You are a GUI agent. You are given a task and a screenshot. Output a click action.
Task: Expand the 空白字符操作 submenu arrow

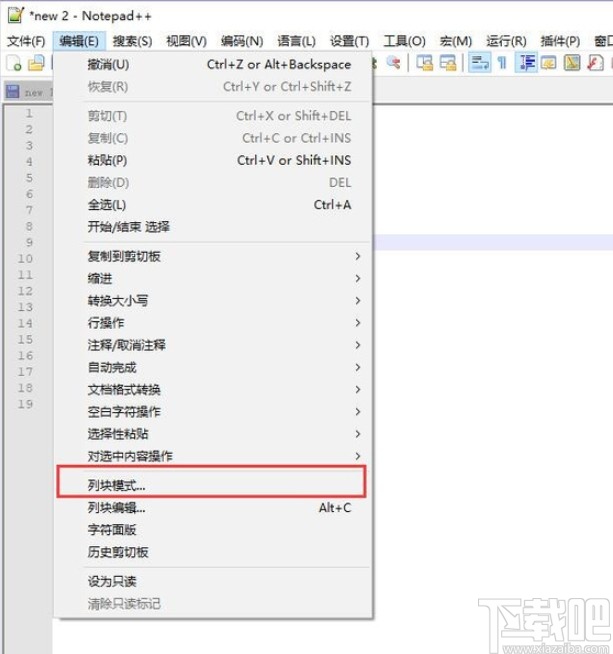pos(358,411)
